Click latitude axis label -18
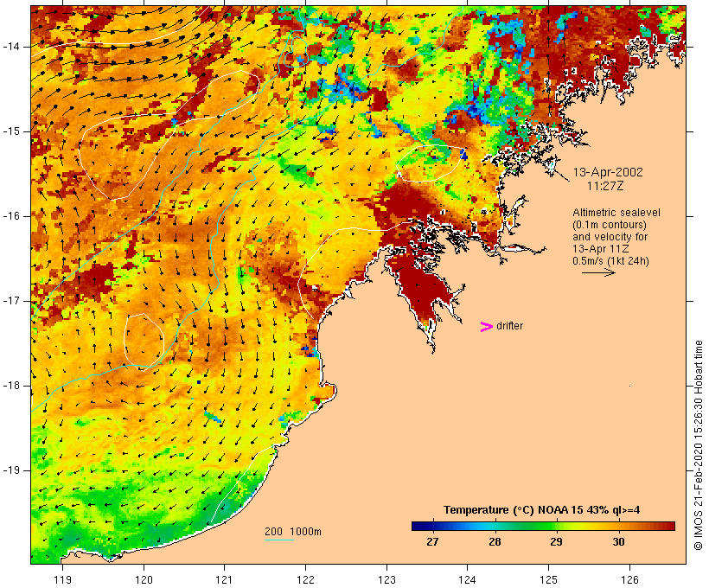Screen dimensions: 709x588 pos(11,386)
